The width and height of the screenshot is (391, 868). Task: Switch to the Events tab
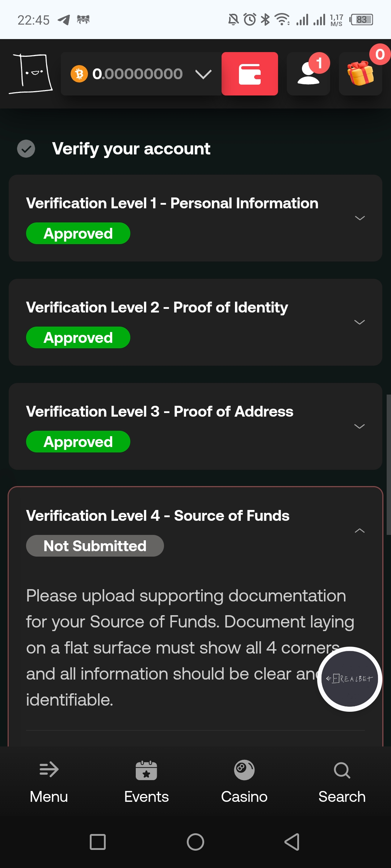[146, 782]
